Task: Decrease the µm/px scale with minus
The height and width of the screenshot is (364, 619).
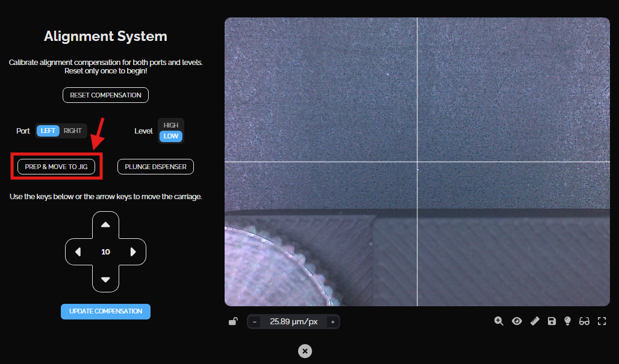Action: (x=255, y=322)
